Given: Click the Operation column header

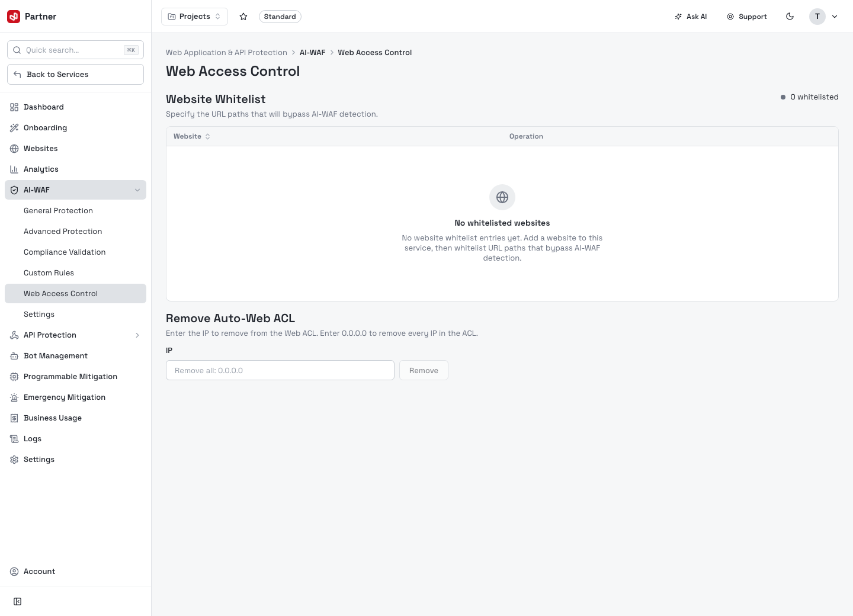Looking at the screenshot, I should pyautogui.click(x=526, y=136).
